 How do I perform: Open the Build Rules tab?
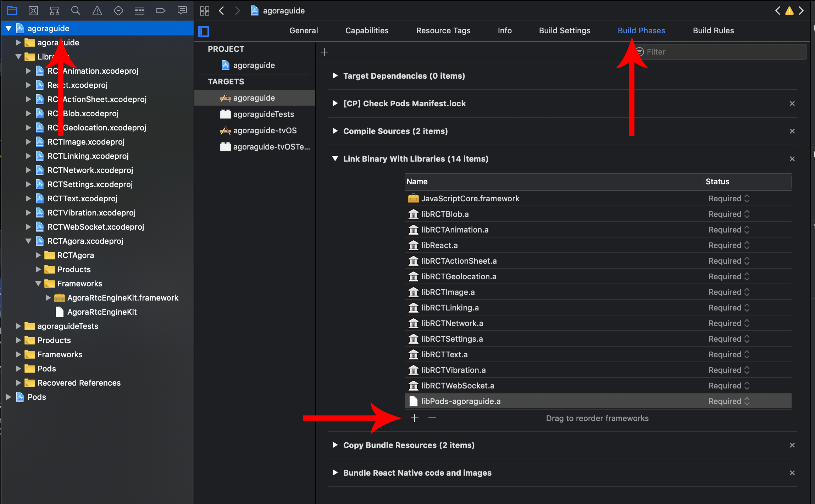[x=713, y=30]
